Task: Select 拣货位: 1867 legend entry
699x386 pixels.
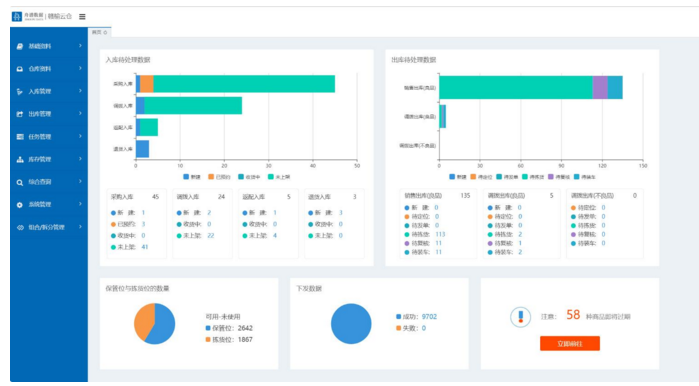Action: point(229,340)
